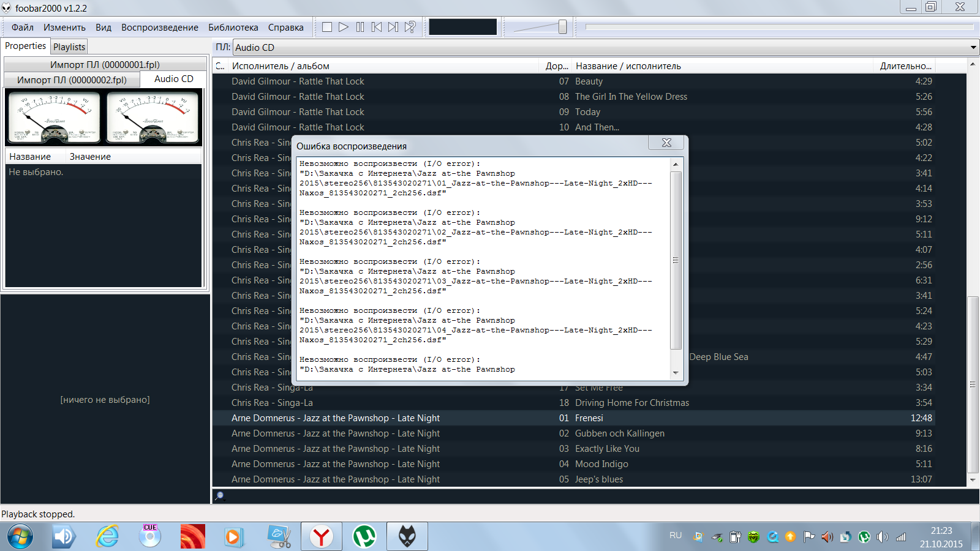Screen dimensions: 980x551
Task: Select track 09 Today
Action: click(x=573, y=112)
